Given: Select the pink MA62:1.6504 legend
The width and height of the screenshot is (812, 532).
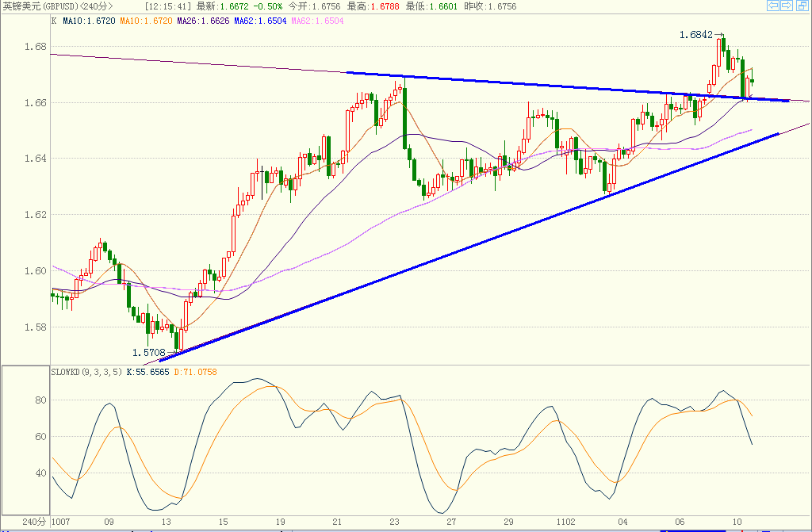Looking at the screenshot, I should click(x=317, y=21).
